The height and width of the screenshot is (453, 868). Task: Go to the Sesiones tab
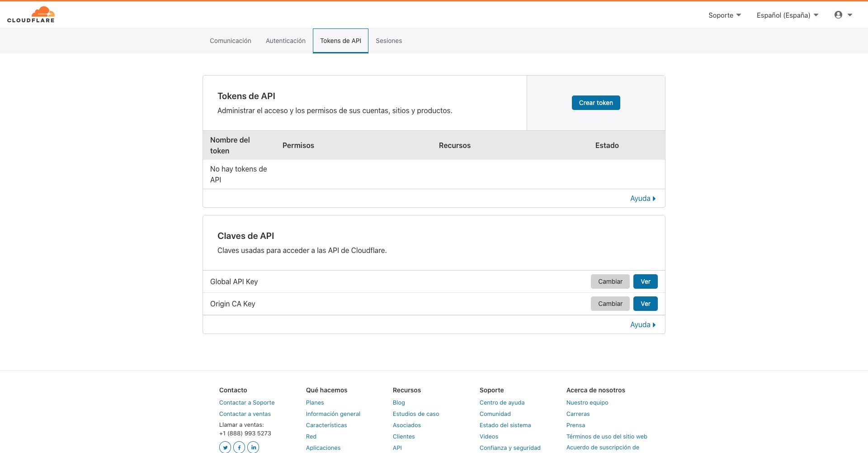tap(389, 41)
